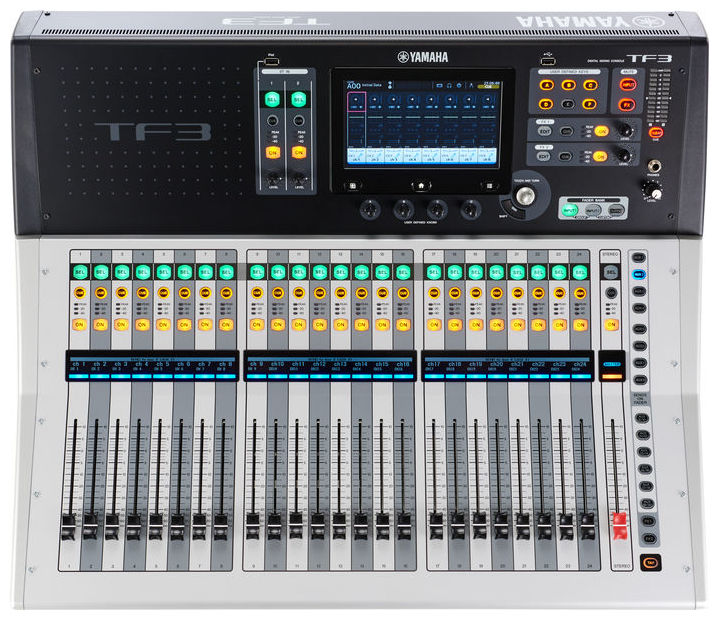Toggle the ON key for channel 8
Viewport: 719px width, 620px height.
226,325
